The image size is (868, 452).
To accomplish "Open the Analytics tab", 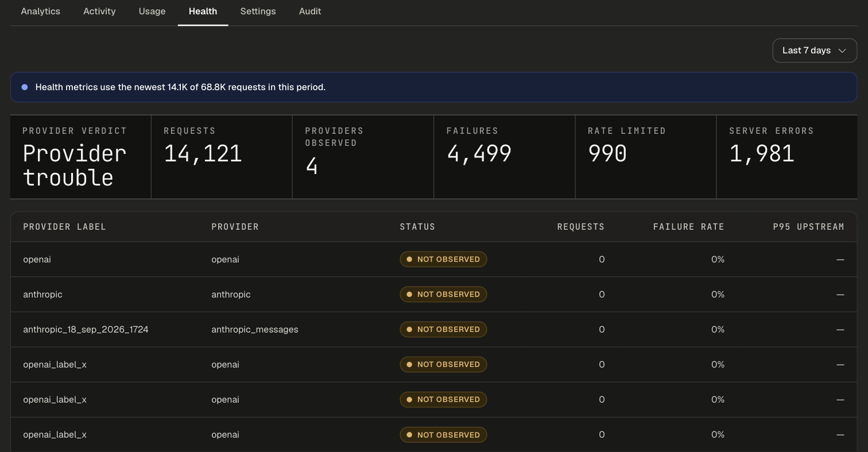I will [x=40, y=11].
